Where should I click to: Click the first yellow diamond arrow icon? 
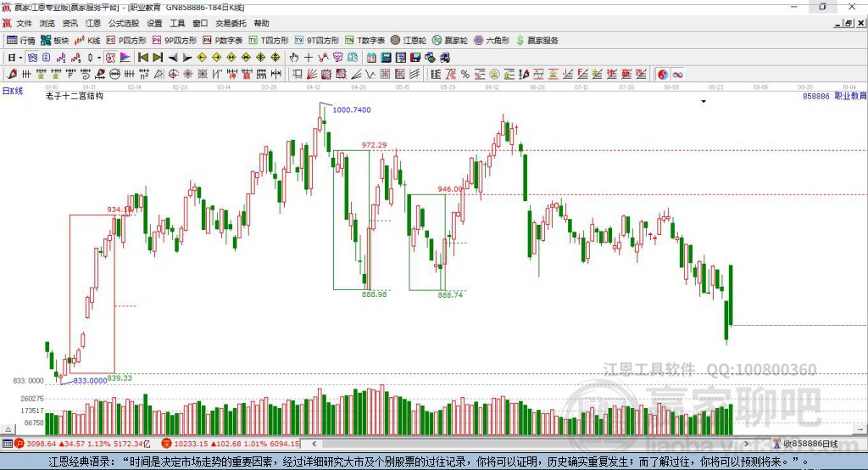click(202, 57)
